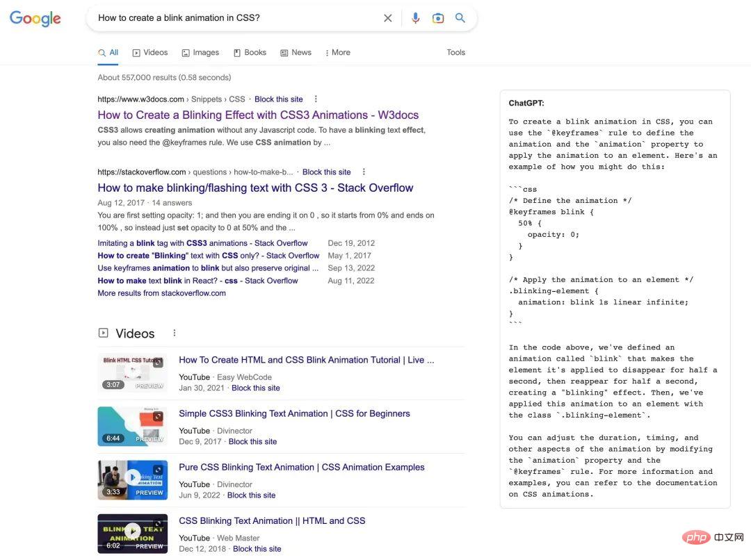
Task: Open image search with camera icon
Action: 438,18
